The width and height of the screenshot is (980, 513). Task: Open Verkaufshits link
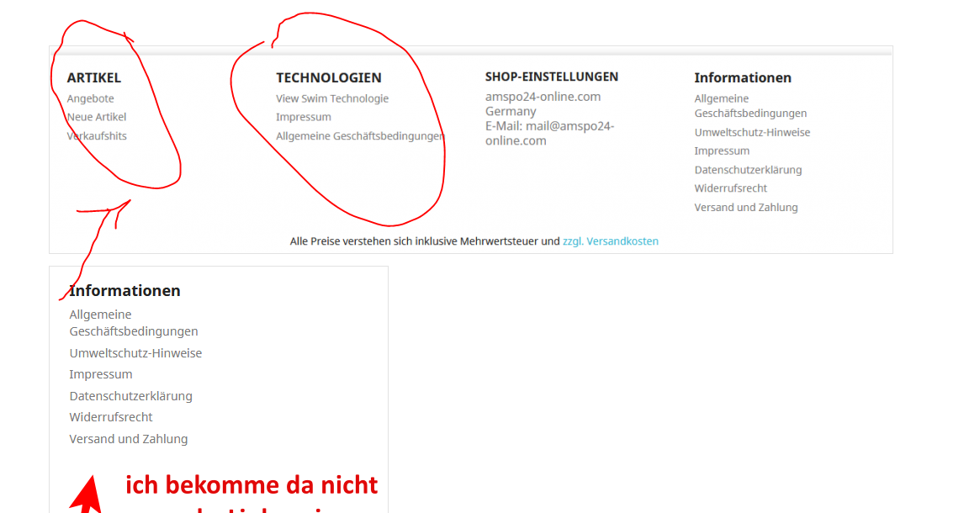[97, 135]
